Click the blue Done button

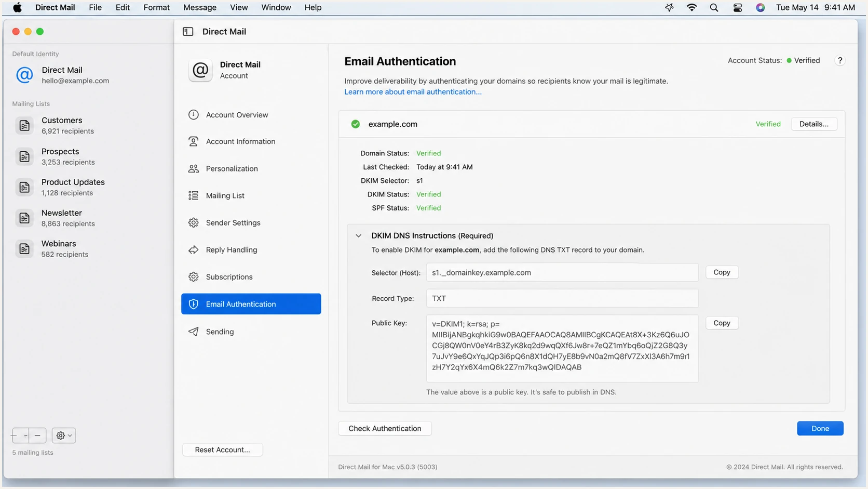[820, 428]
